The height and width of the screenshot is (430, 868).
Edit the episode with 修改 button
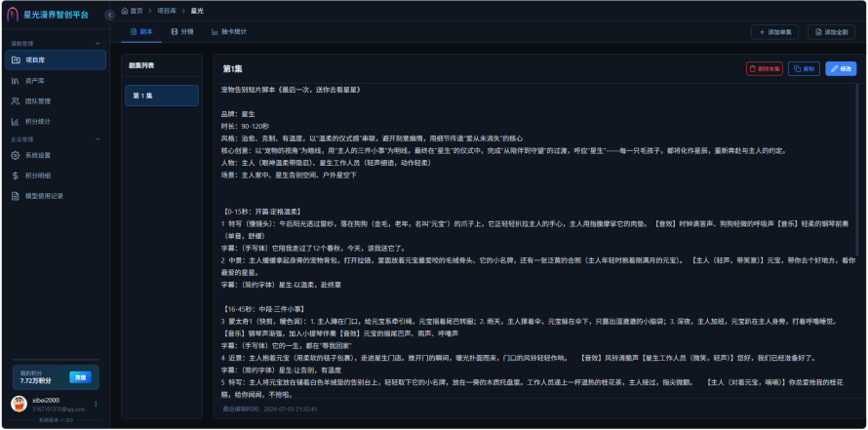(x=841, y=68)
